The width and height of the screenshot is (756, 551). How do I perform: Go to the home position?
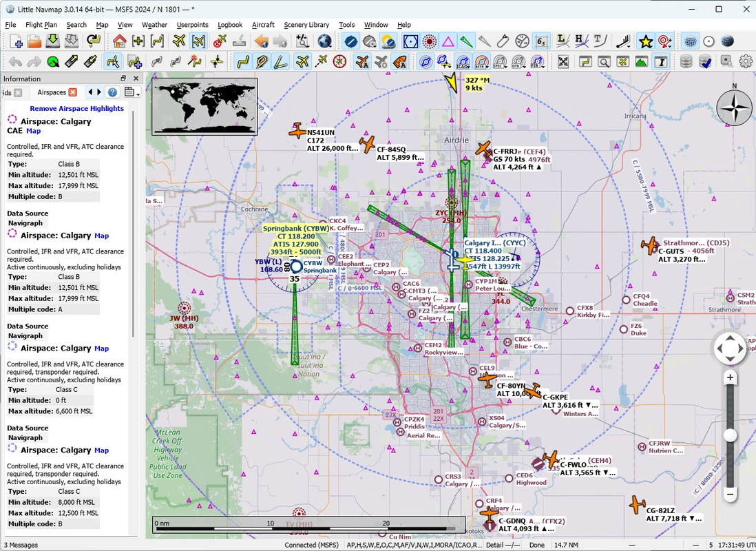119,41
